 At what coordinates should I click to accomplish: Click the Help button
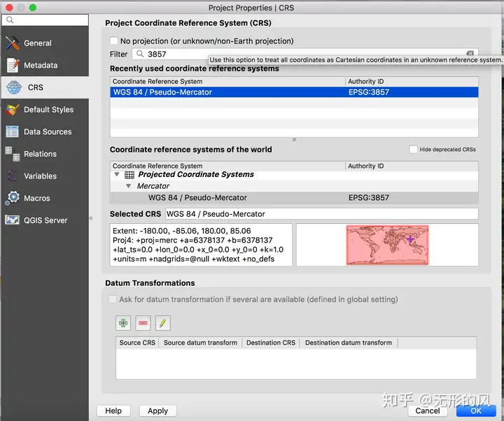113,411
